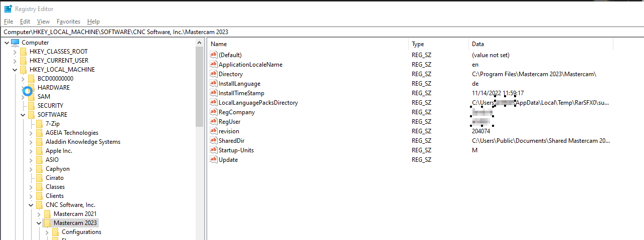This screenshot has height=240, width=644.
Task: Expand Aladdin Knowledge Systems key
Action: coord(30,142)
